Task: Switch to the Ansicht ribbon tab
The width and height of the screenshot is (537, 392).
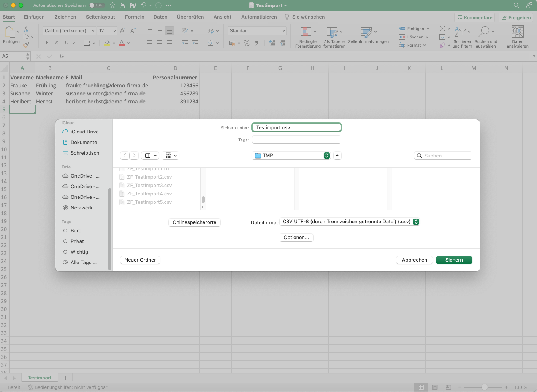Action: tap(222, 17)
